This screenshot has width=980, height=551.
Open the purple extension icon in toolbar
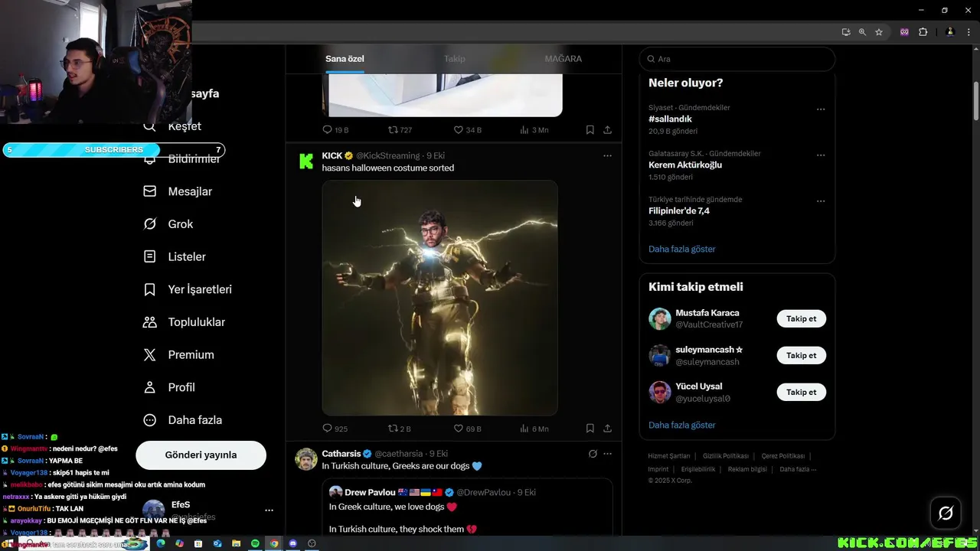[x=905, y=32]
